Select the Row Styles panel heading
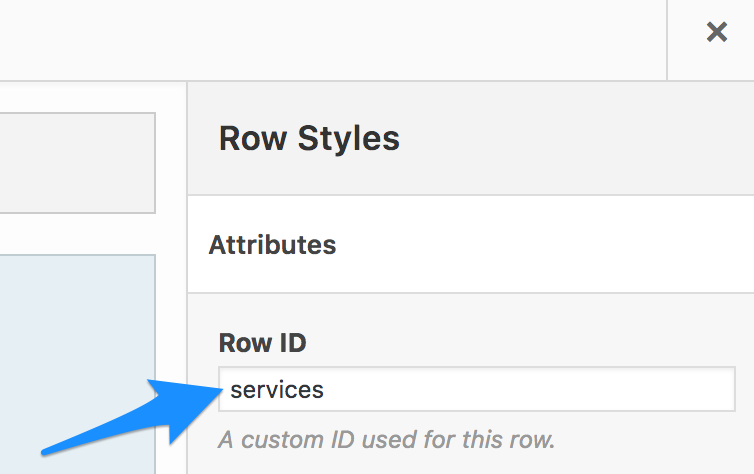The width and height of the screenshot is (754, 474). (x=309, y=139)
